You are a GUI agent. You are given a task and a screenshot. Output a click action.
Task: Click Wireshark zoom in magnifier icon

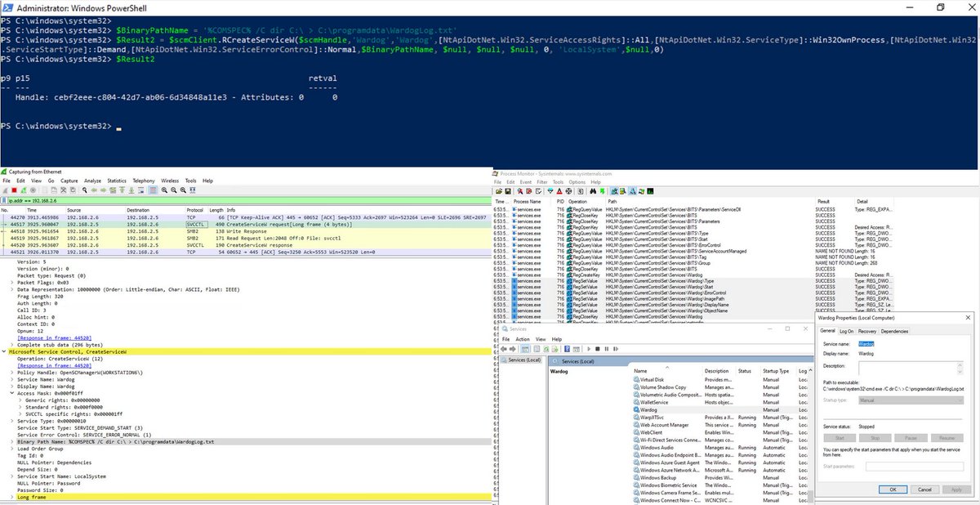click(164, 190)
